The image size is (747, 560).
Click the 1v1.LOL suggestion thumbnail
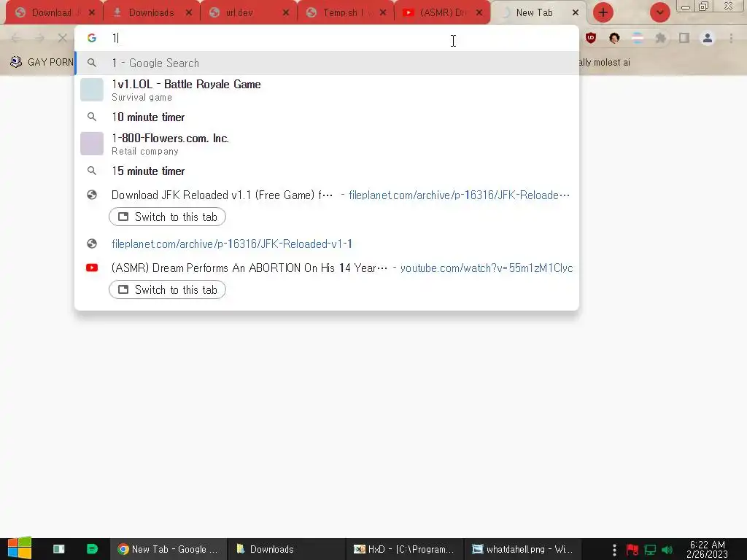[x=91, y=90]
